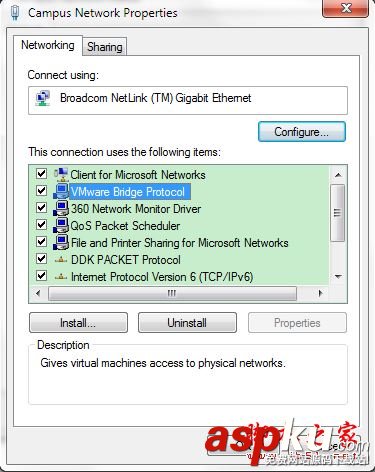Click the Internet Protocol Version 6 icon

pos(61,277)
